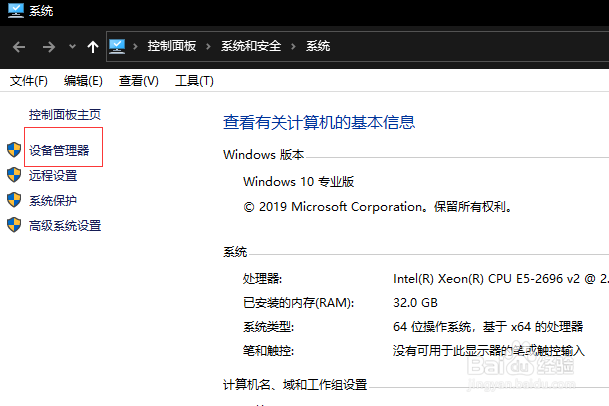Screen dimensions: 609x406
Task: Go back with the left arrow
Action: [x=19, y=47]
